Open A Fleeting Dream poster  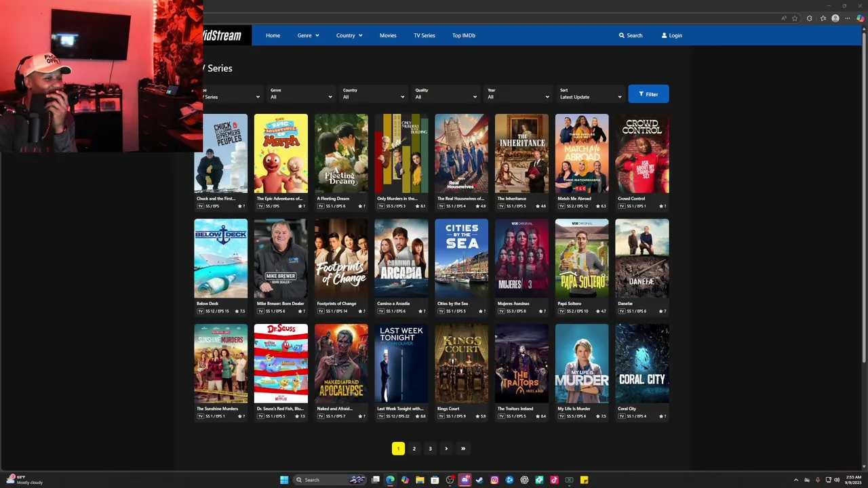tap(341, 153)
